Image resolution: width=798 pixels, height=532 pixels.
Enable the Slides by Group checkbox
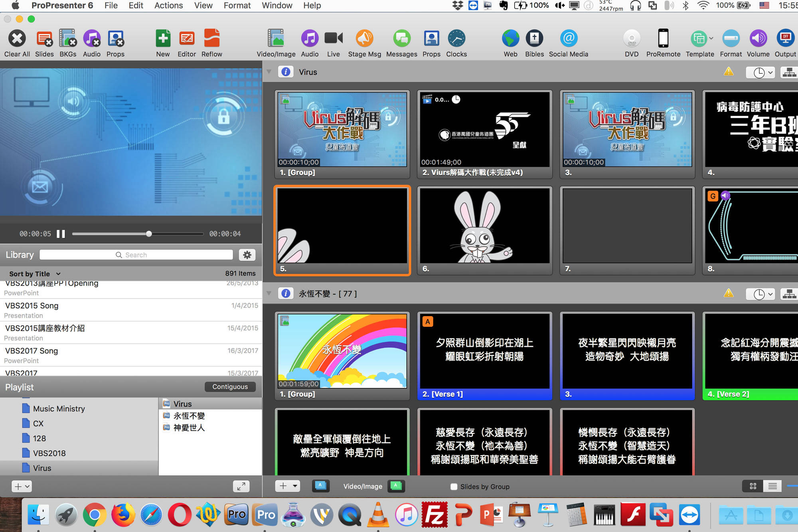pos(454,487)
